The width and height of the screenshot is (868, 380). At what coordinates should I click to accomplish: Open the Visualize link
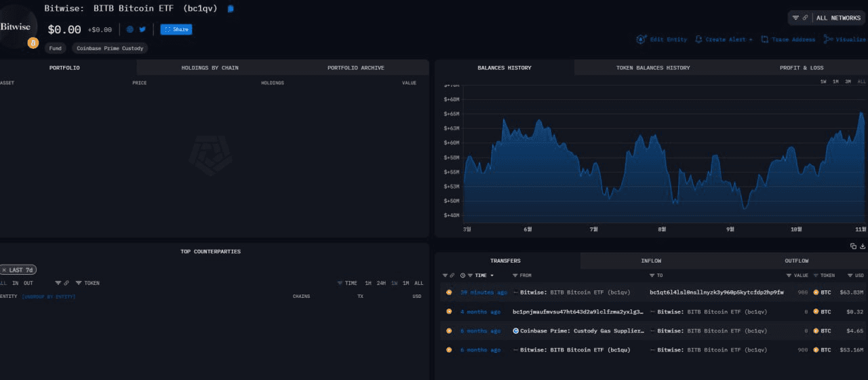tap(846, 39)
